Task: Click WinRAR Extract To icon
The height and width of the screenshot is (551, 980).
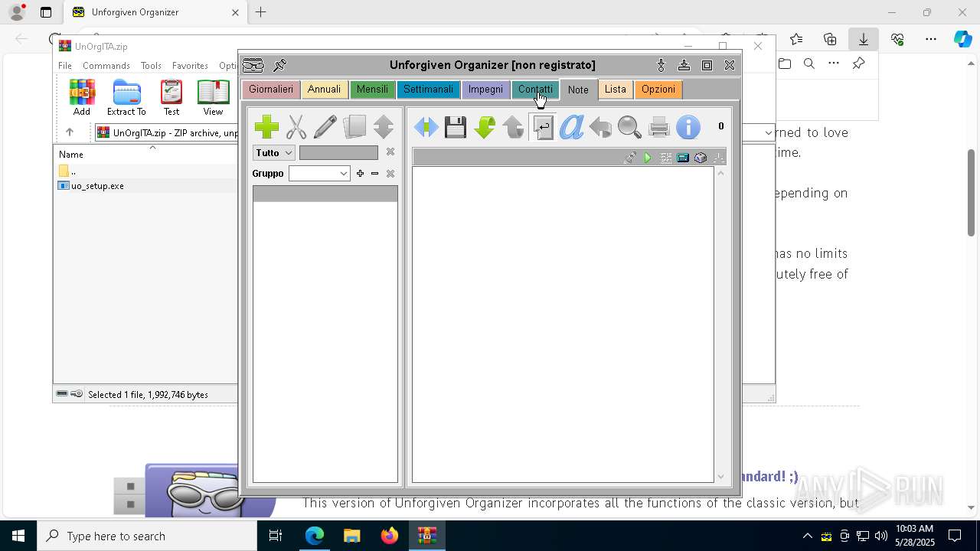Action: [126, 97]
